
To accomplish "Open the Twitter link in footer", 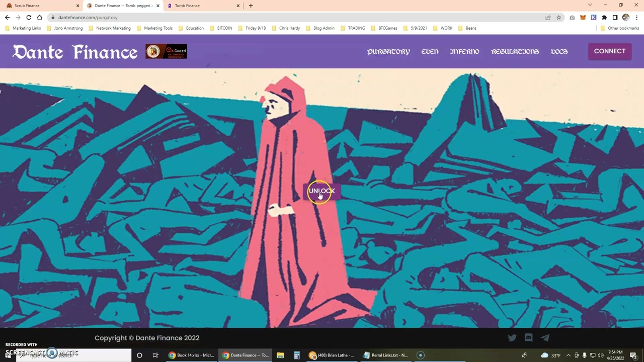I will [512, 338].
